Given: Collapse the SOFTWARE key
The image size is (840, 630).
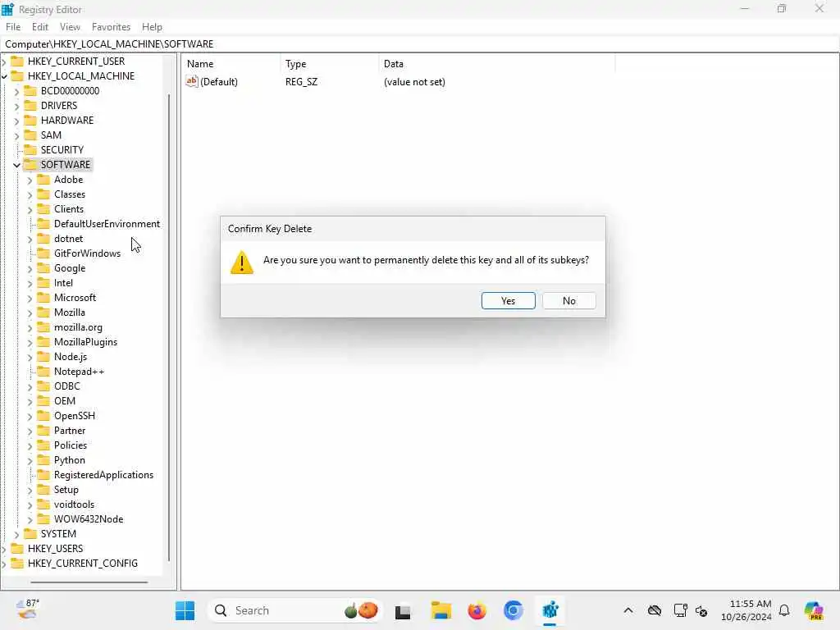Looking at the screenshot, I should [x=16, y=165].
